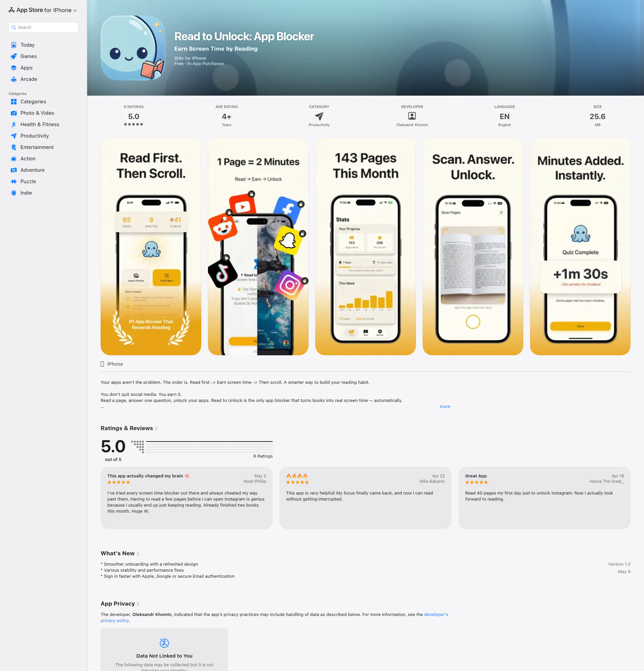This screenshot has width=644, height=671.
Task: Open '1 Page = 2 Minutes' screenshot
Action: point(258,247)
